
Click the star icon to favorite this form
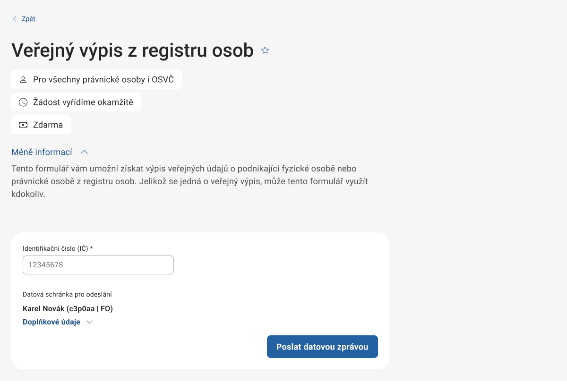click(x=265, y=50)
